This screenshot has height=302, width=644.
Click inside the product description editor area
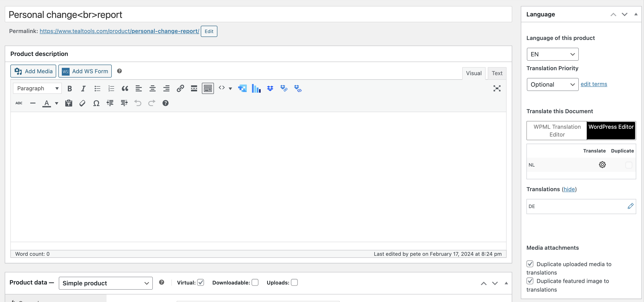pyautogui.click(x=258, y=177)
